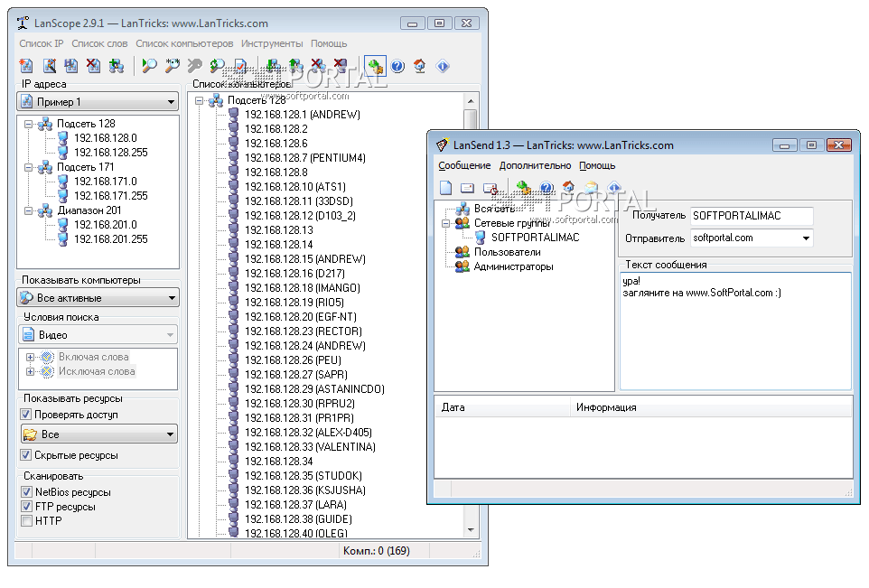Click the refresh search magnifier icon
The image size is (869, 588).
pos(217,66)
